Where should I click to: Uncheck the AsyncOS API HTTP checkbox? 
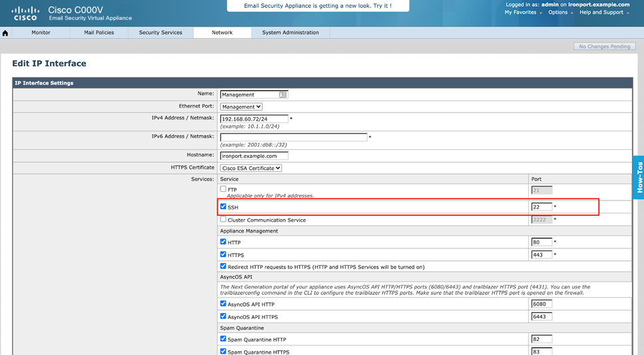coord(223,304)
